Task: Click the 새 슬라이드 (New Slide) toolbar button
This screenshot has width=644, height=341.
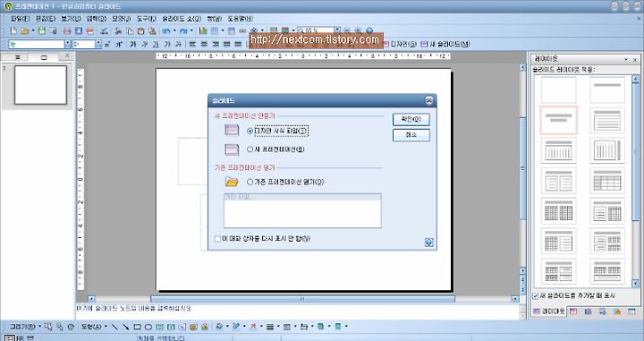Action: coord(445,44)
